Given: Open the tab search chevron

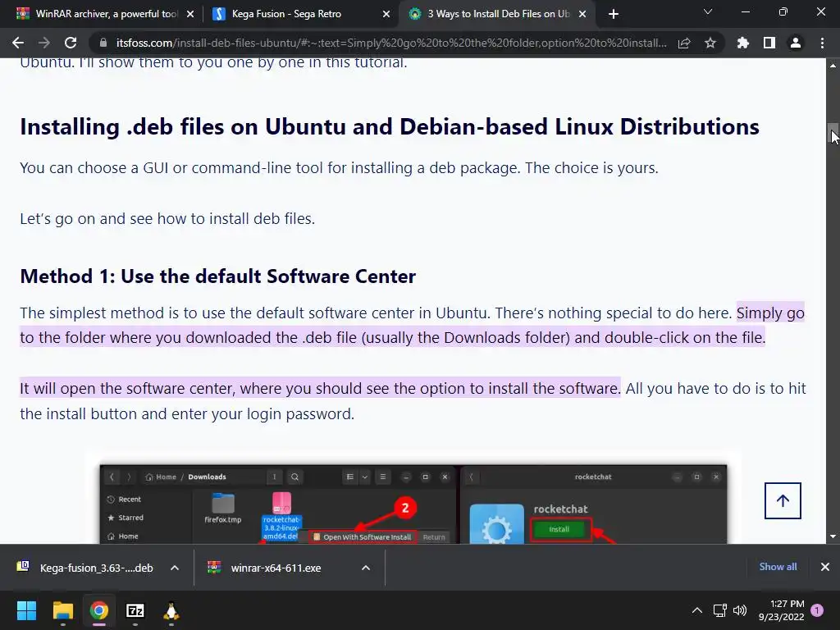Looking at the screenshot, I should [708, 11].
